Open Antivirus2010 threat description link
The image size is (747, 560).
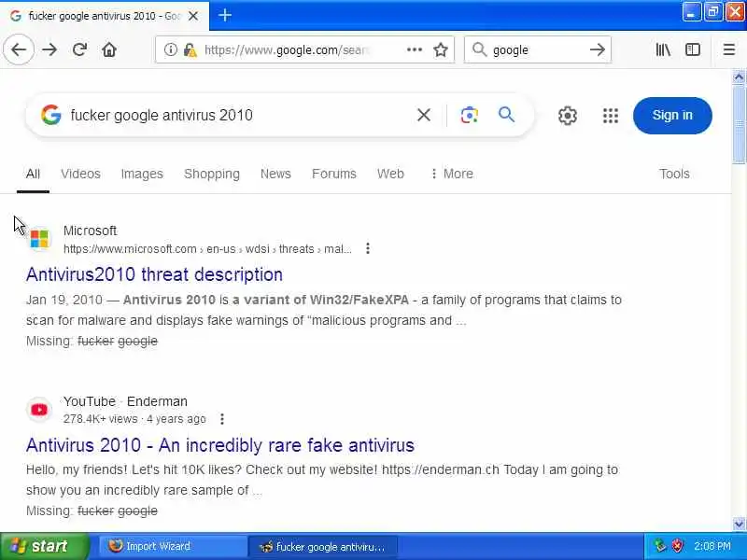click(154, 274)
